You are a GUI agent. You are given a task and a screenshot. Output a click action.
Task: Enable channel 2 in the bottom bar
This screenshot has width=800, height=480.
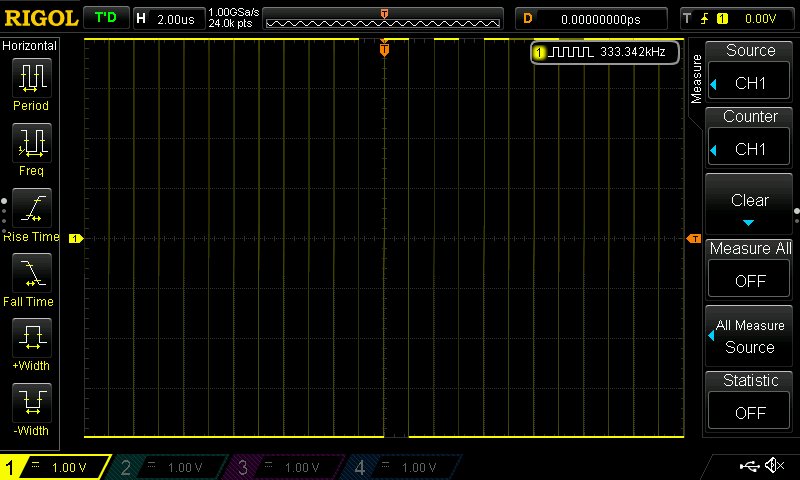click(168, 467)
